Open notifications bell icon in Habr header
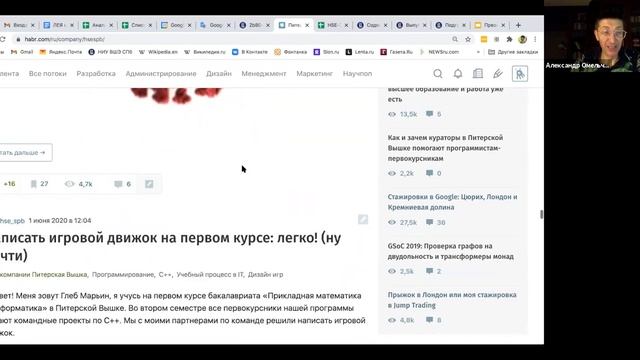The height and width of the screenshot is (360, 640). pos(458,74)
